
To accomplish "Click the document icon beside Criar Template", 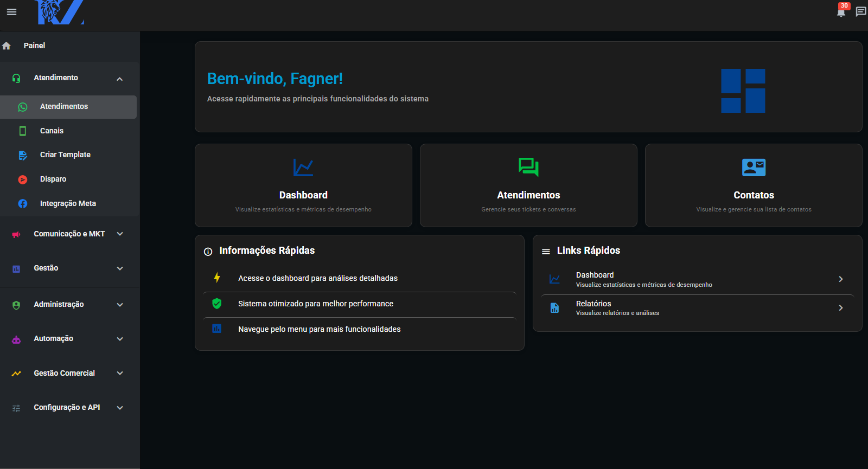I will (x=23, y=155).
